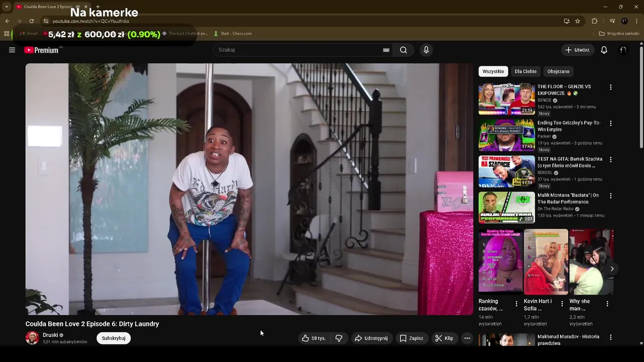Open the Wszystkie zakładki bookmarks folder
644x362 pixels.
point(619,34)
